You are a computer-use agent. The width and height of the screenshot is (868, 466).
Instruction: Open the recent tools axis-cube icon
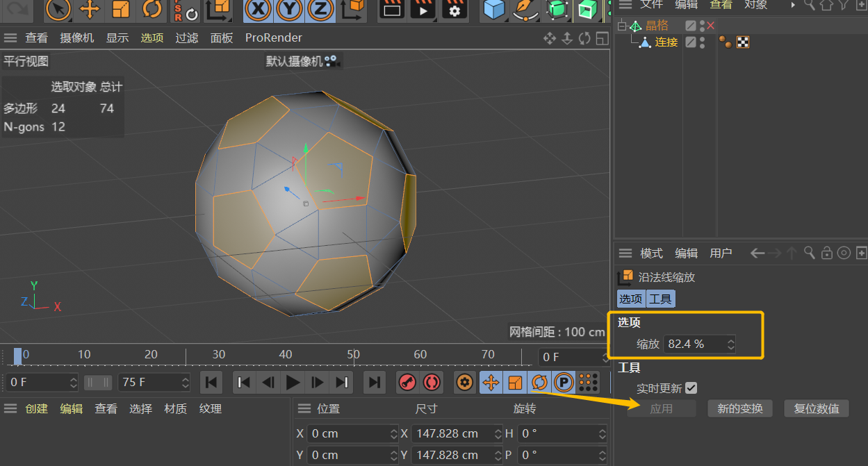218,9
